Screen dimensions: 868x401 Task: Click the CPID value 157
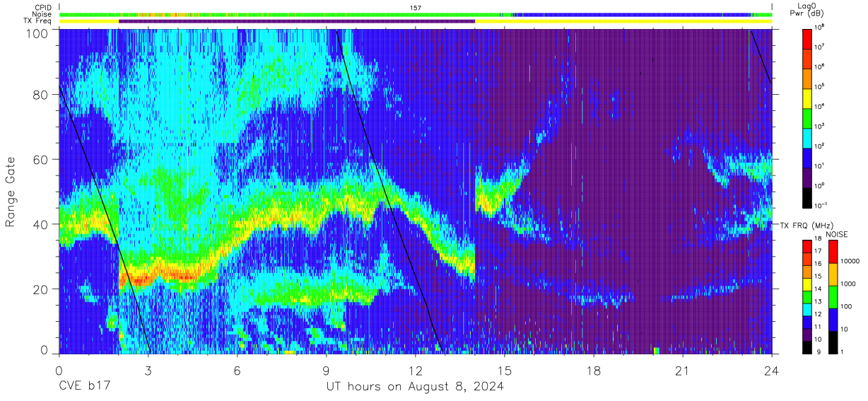pos(416,8)
